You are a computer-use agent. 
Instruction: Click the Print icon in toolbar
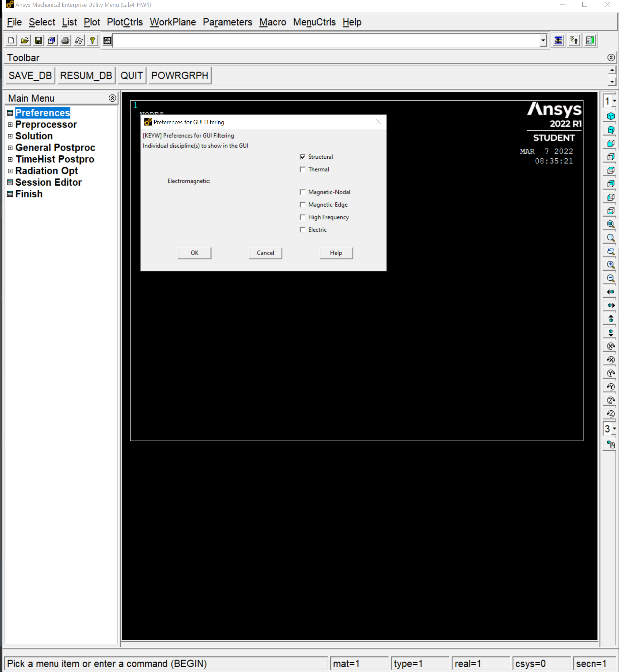pyautogui.click(x=65, y=41)
